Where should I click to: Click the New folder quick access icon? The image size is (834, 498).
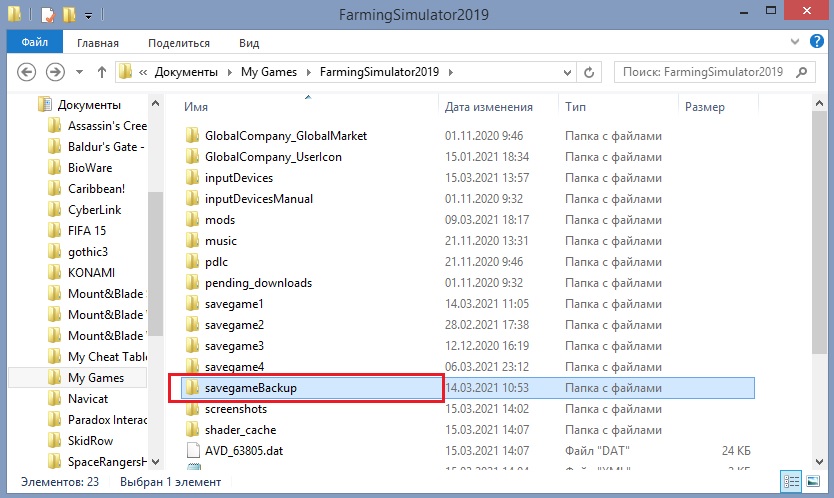tap(69, 14)
